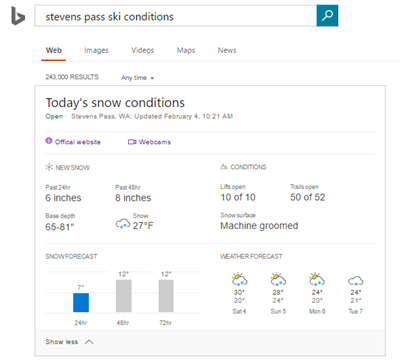Click the 72hr axis label
400x363 pixels.
click(x=166, y=323)
